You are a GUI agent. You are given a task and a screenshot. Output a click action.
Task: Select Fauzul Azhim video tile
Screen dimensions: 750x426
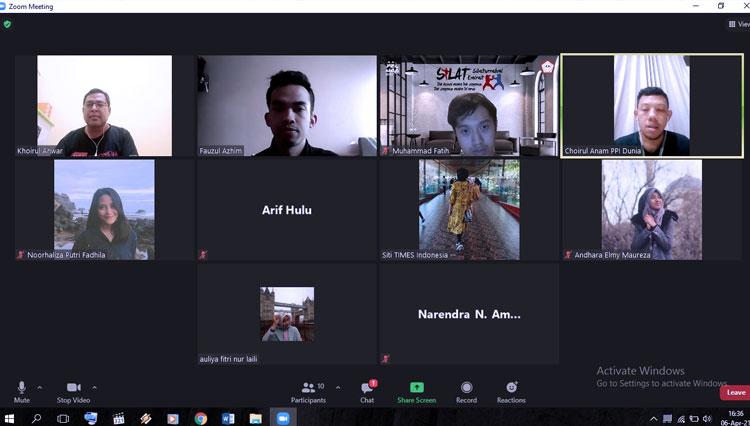click(x=287, y=106)
